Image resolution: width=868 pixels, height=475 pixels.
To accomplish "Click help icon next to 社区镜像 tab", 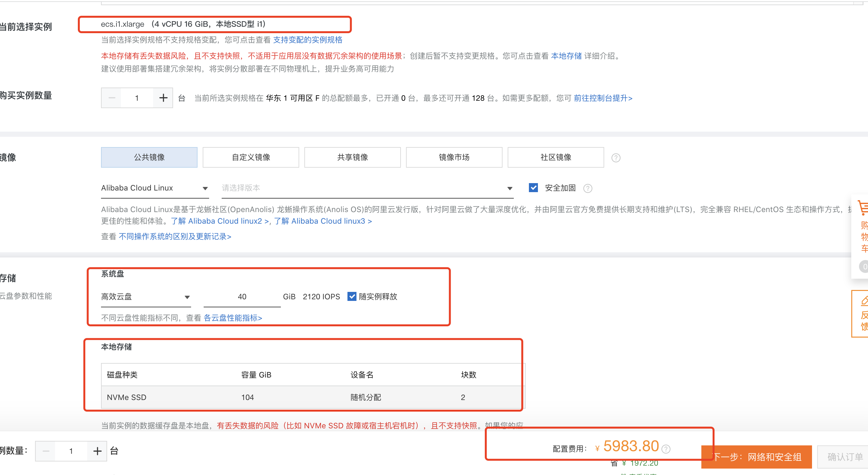I will [x=616, y=158].
